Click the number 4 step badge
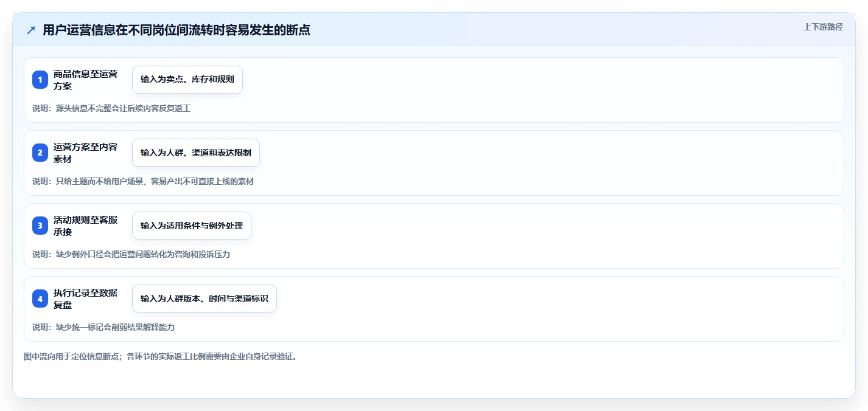868x411 pixels. click(x=40, y=299)
